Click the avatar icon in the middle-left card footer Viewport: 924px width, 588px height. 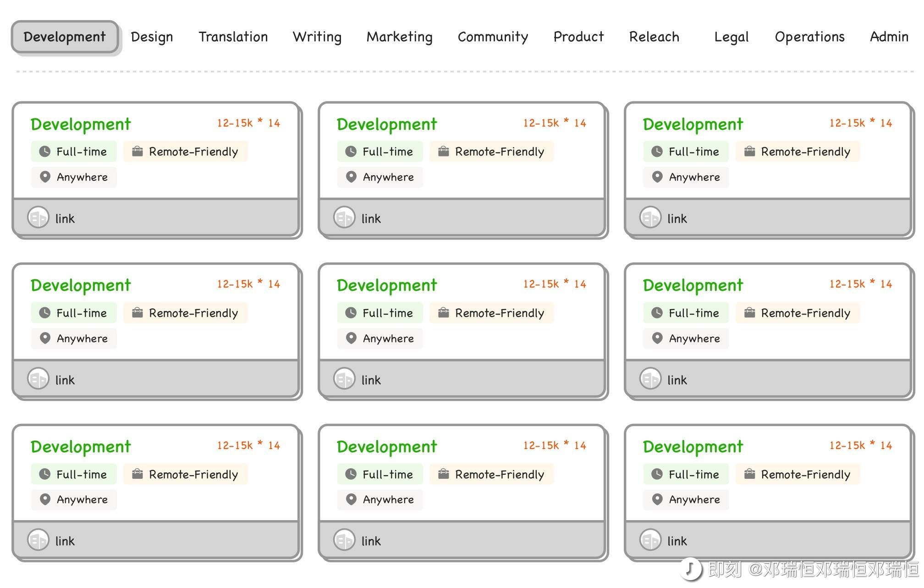(38, 379)
